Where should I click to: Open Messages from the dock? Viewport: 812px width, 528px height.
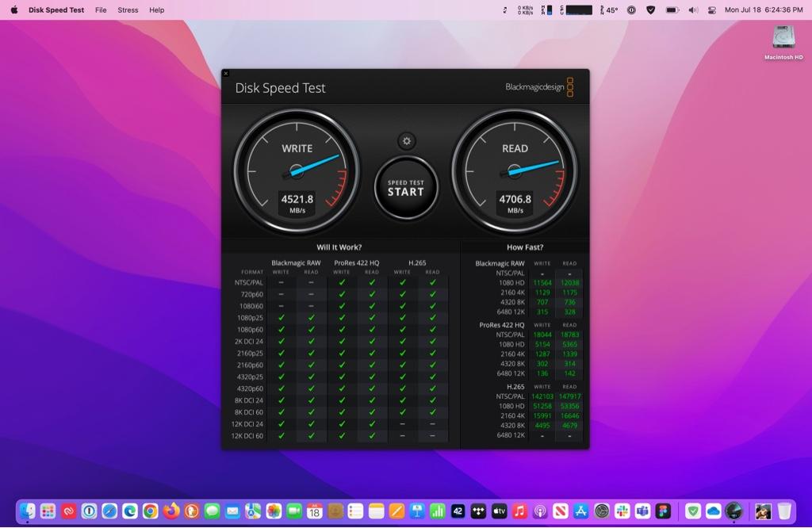(212, 511)
